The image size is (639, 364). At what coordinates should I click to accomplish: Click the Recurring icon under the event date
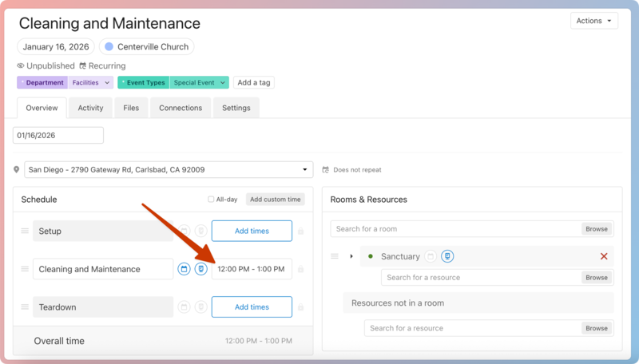click(82, 65)
